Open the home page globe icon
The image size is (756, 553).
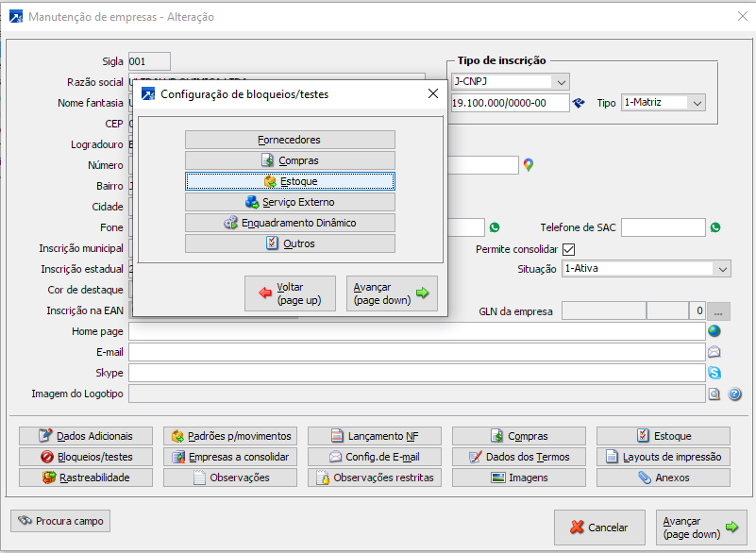[x=714, y=331]
